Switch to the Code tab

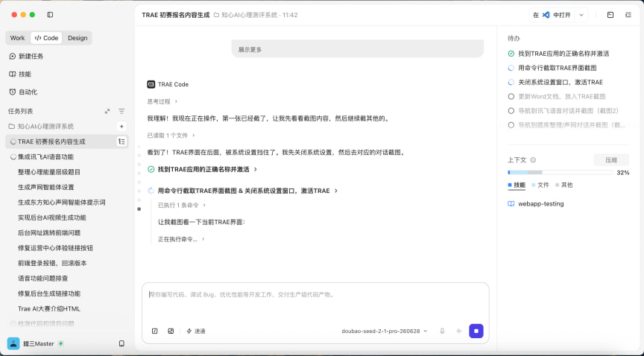(x=46, y=38)
